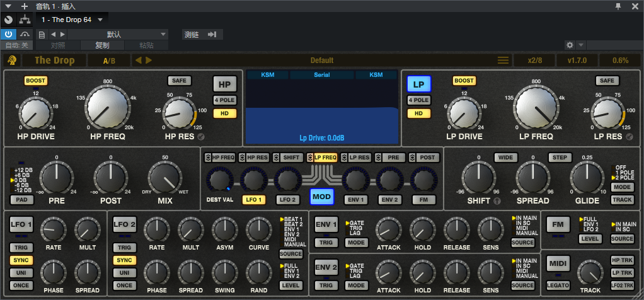Click the automation read curve icon
The height and width of the screenshot is (300, 644).
tap(25, 35)
